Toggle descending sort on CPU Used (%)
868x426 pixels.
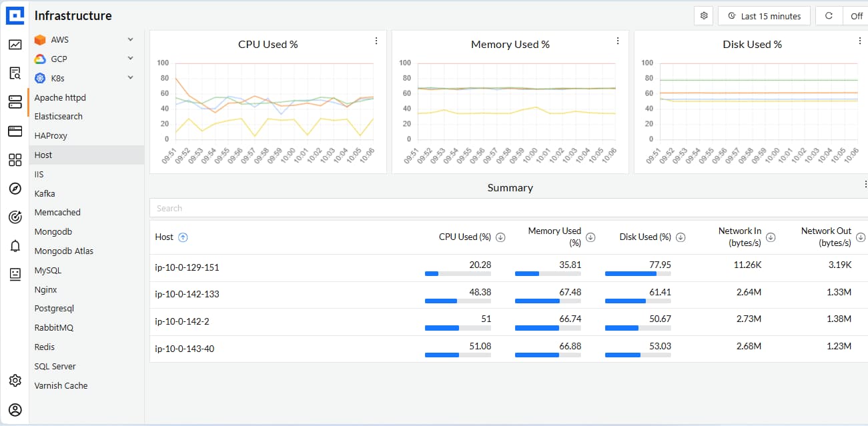point(500,237)
